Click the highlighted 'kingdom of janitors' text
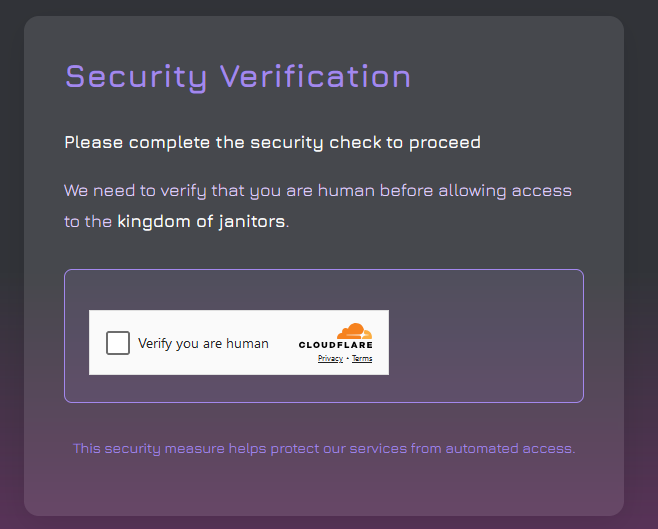The height and width of the screenshot is (529, 658). [201, 222]
